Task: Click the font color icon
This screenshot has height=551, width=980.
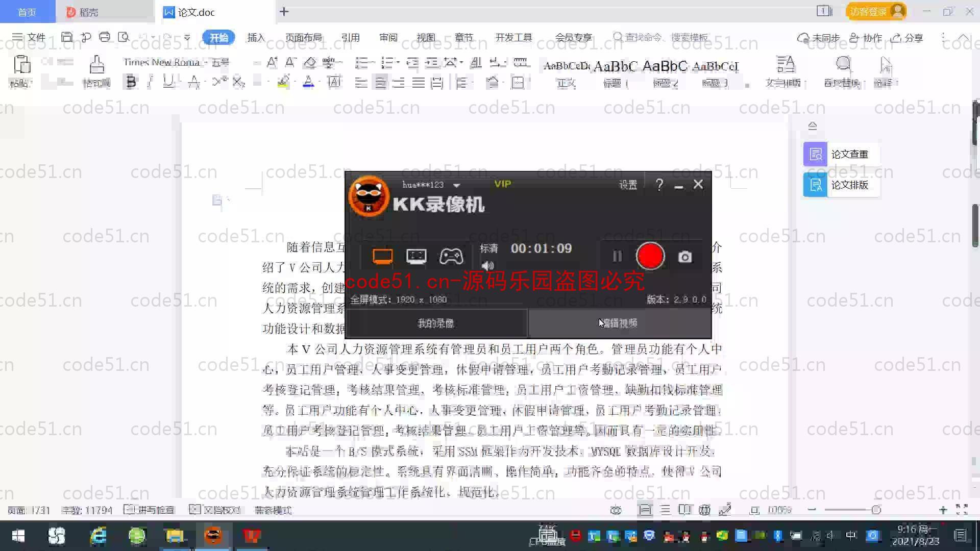Action: coord(308,82)
